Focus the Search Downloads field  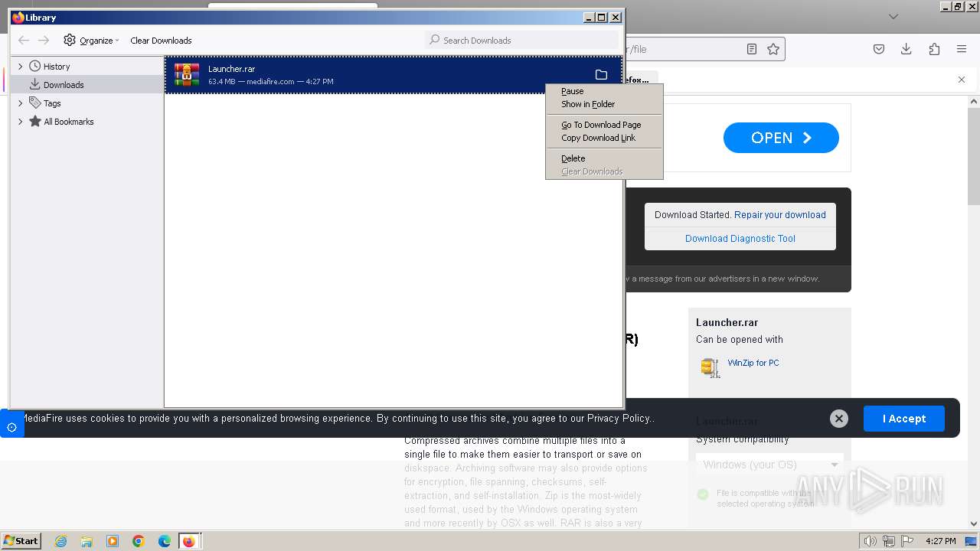pyautogui.click(x=521, y=40)
